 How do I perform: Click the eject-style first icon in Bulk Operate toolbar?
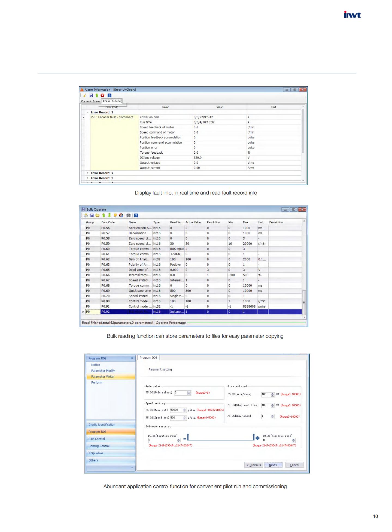click(86, 215)
